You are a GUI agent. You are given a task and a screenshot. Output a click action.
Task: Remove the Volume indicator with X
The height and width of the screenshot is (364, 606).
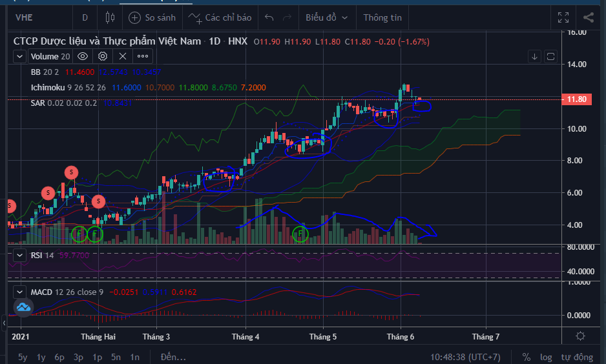[121, 56]
